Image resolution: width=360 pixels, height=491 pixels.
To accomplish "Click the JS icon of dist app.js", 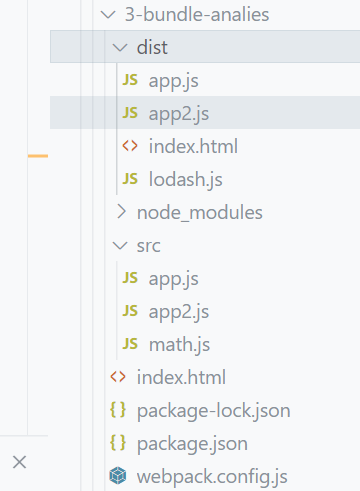I will pyautogui.click(x=130, y=80).
